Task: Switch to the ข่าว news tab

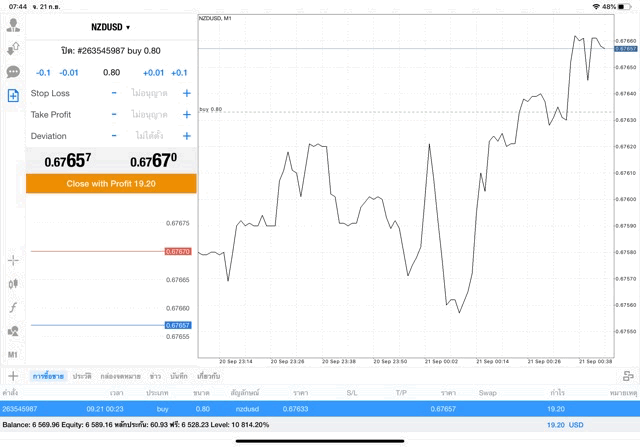Action: click(x=155, y=376)
